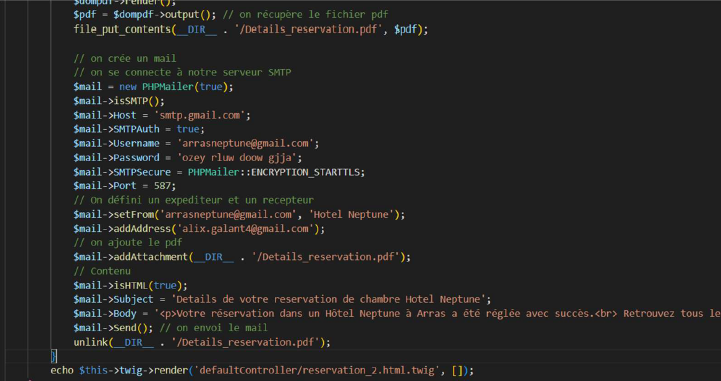
Task: Click the Password property name
Action: click(x=136, y=158)
